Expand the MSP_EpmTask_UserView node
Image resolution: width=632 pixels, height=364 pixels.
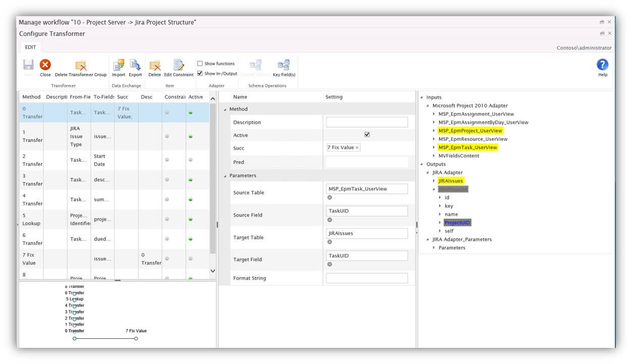434,147
